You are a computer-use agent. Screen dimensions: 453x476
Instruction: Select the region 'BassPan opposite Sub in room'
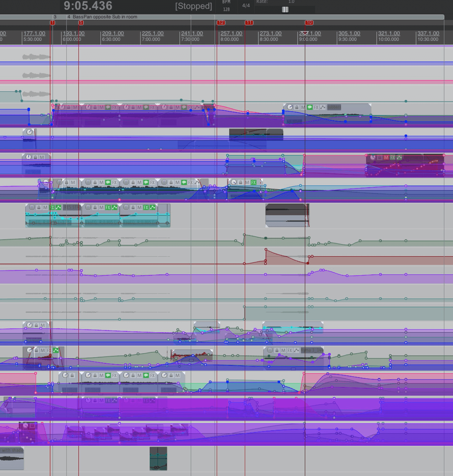click(x=129, y=17)
